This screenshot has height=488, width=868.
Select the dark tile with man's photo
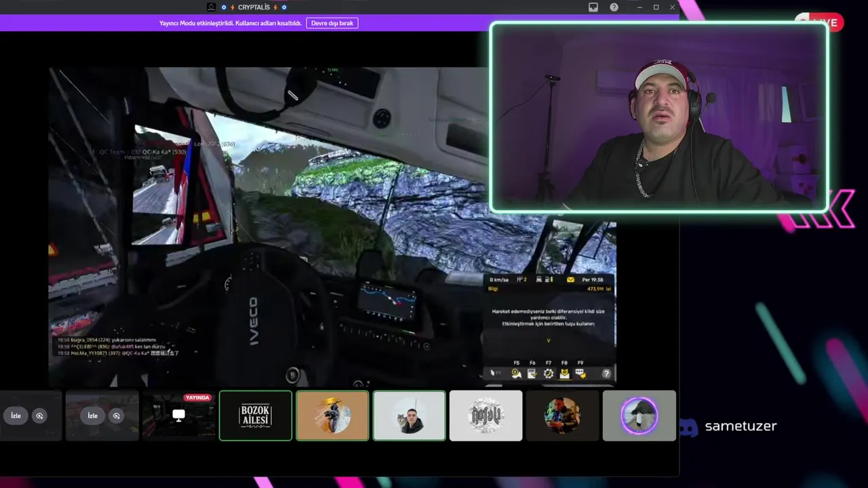pos(563,415)
